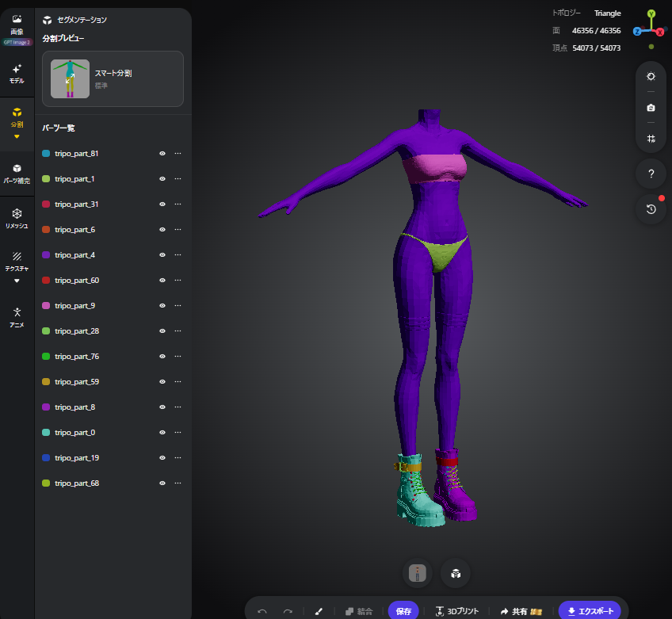Open more options for tripo_part_28

point(178,331)
